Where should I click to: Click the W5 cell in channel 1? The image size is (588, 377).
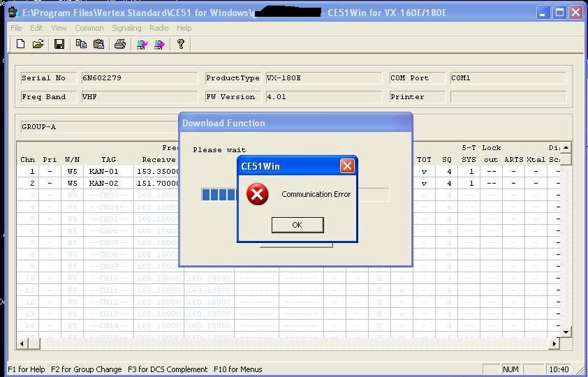[73, 171]
